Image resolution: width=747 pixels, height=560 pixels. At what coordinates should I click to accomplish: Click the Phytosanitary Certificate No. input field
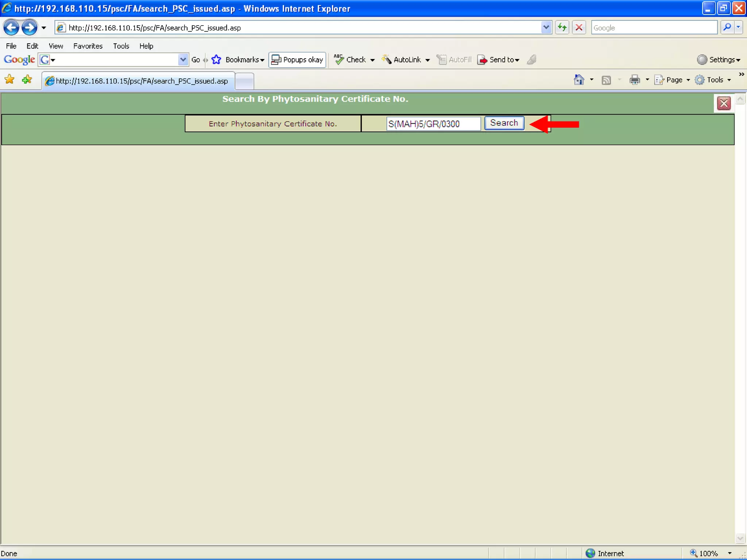[433, 124]
